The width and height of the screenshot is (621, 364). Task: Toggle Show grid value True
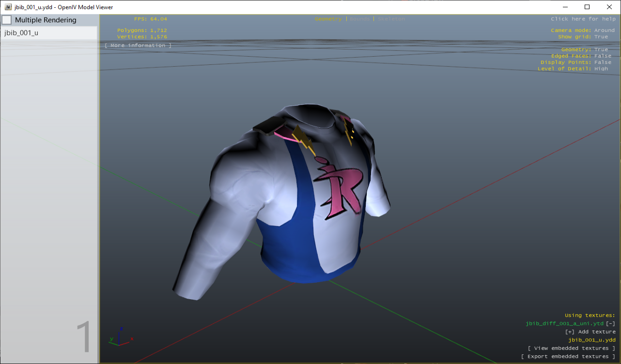click(x=601, y=37)
